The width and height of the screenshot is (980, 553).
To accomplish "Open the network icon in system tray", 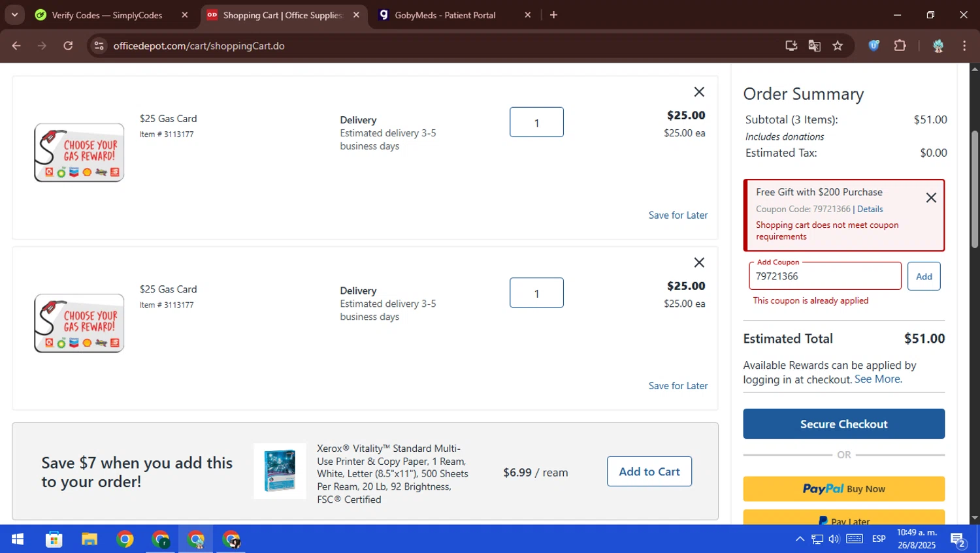I will 817,539.
